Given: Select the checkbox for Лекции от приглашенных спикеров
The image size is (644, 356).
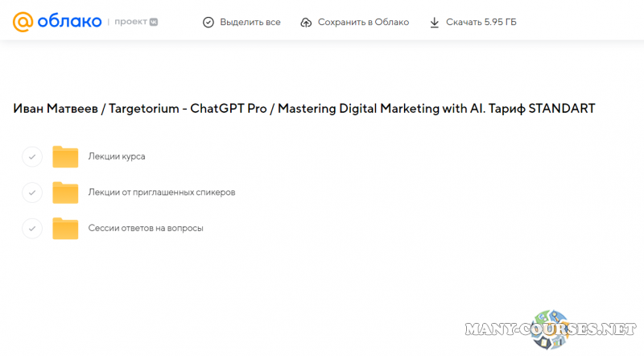Looking at the screenshot, I should point(31,192).
